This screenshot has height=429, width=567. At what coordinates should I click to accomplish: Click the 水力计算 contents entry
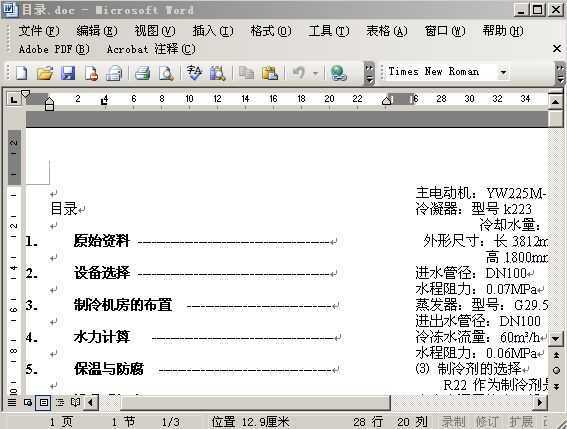pyautogui.click(x=102, y=337)
